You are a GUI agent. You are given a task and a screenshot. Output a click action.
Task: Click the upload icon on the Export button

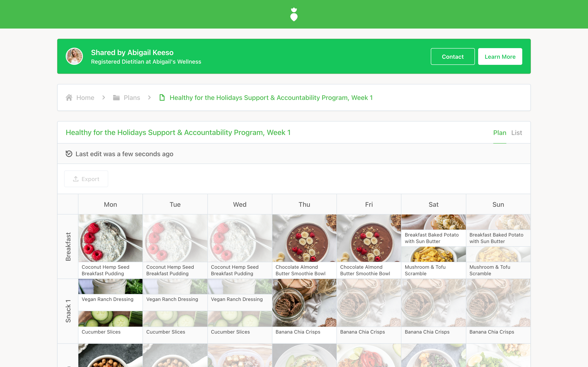pos(76,179)
